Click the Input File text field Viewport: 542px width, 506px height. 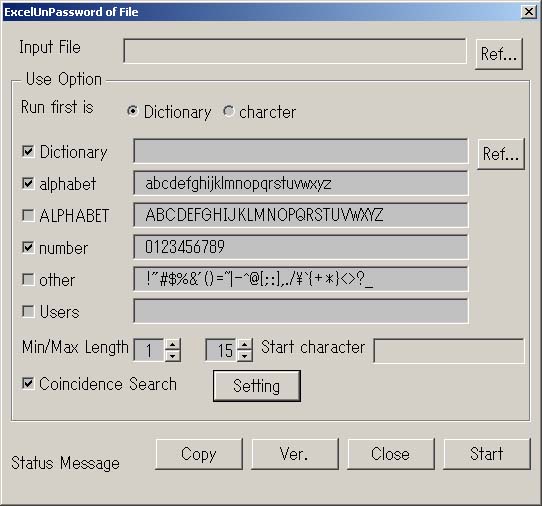tap(295, 51)
